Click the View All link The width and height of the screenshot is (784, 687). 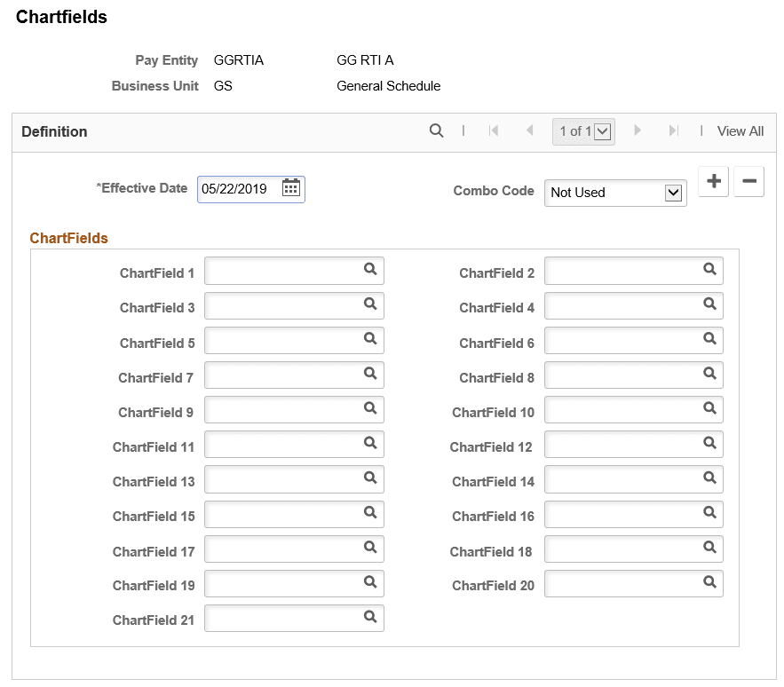(740, 130)
